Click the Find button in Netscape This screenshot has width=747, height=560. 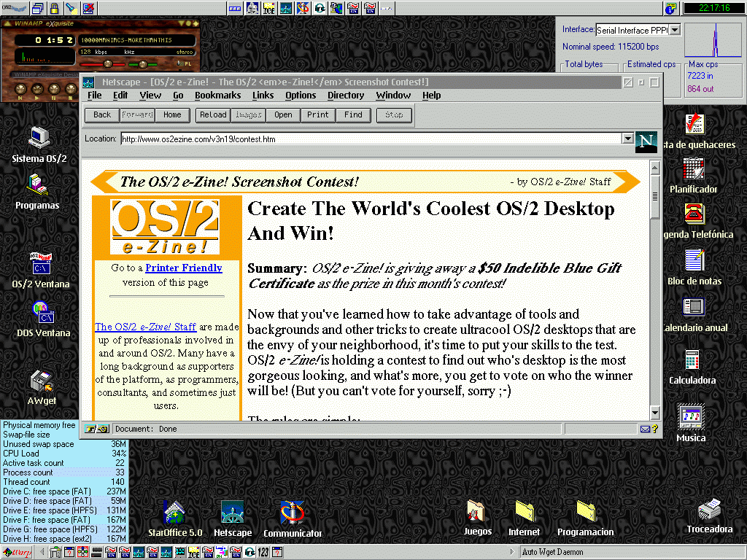click(353, 114)
